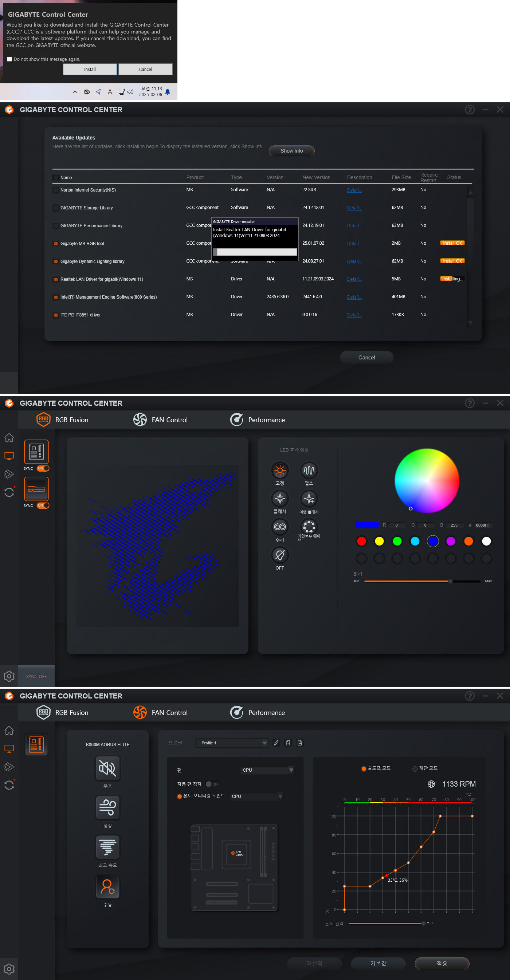The width and height of the screenshot is (510, 980).
Task: Click Cancel in the GIGABYTE Control Center prompt
Action: point(145,69)
